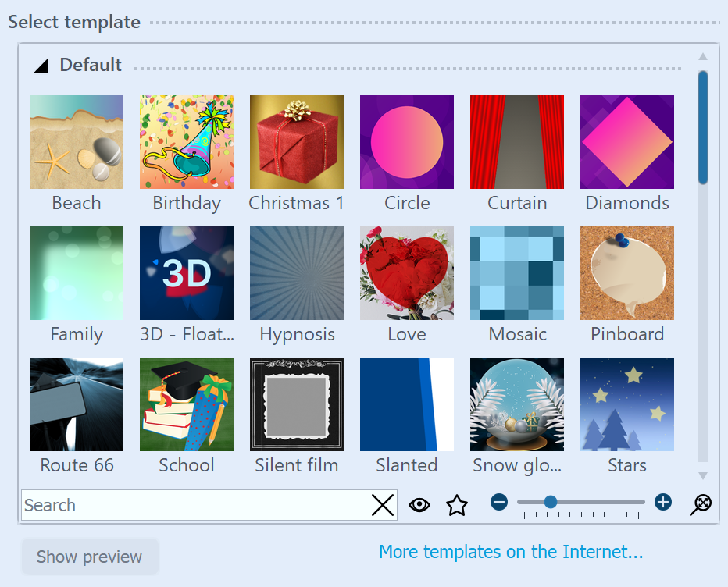Collapse the Default template section

40,65
